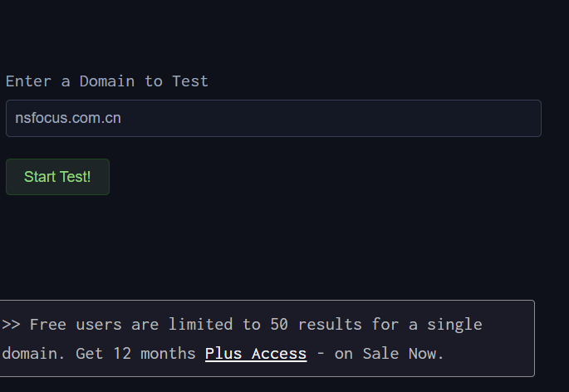This screenshot has width=569, height=392.
Task: Click the word 'Enter' in the field label
Action: click(28, 81)
